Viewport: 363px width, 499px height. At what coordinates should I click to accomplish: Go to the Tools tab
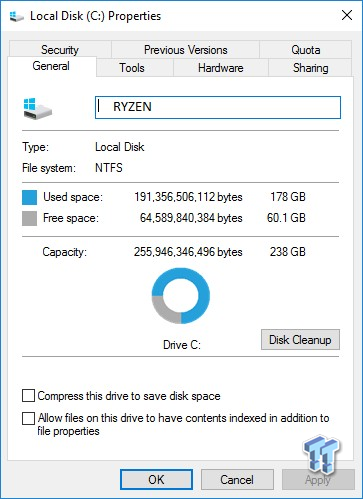[132, 68]
